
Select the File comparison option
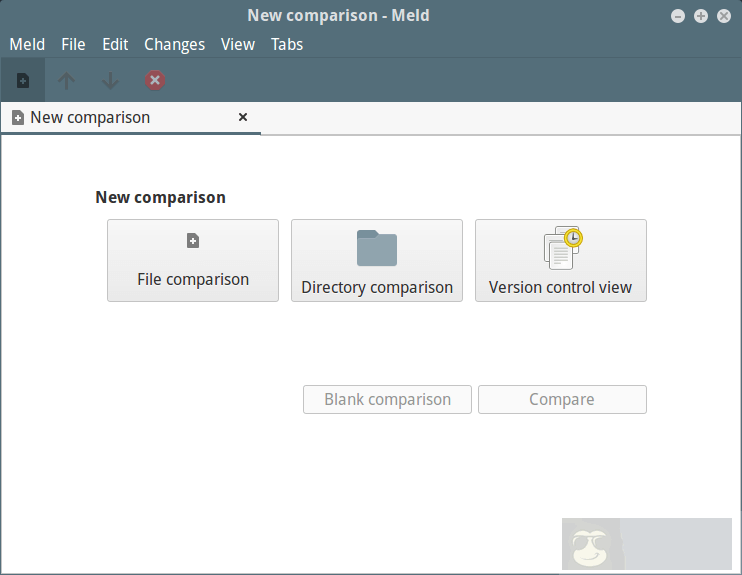(193, 260)
